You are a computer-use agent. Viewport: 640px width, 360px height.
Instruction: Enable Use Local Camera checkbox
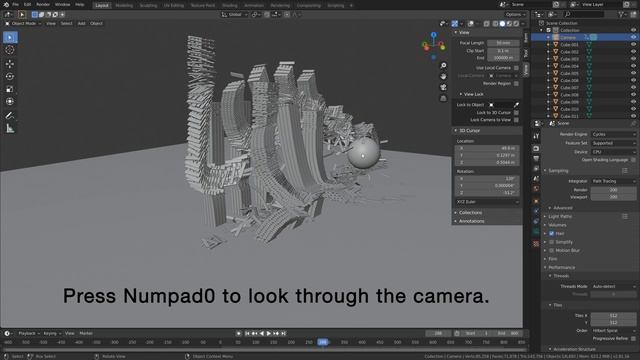coord(516,68)
